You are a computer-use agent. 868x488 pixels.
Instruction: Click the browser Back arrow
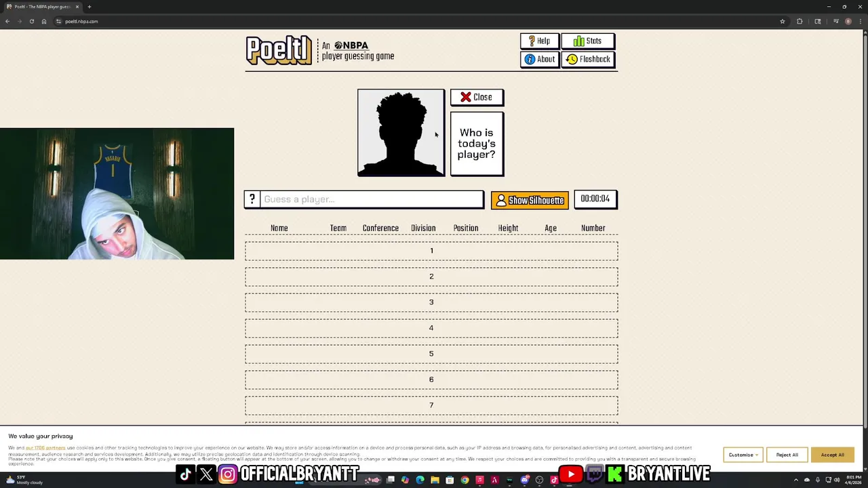(x=7, y=21)
